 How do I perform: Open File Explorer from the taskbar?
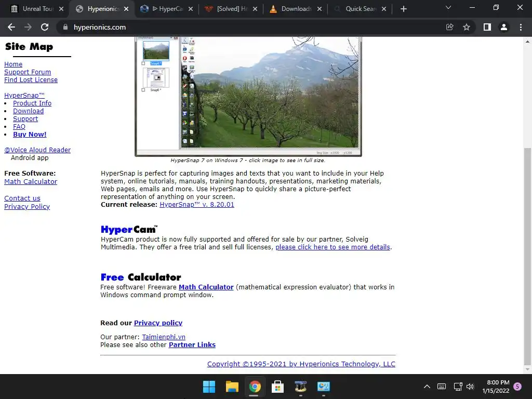232,387
